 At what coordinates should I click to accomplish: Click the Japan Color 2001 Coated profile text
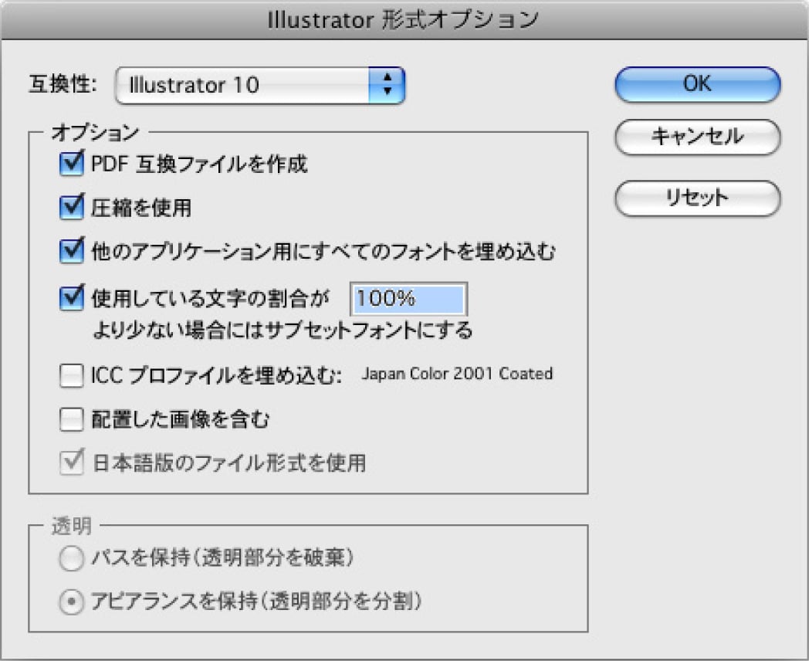coord(457,375)
